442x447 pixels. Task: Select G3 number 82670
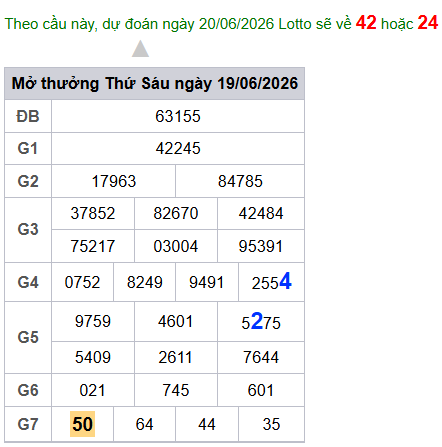176,213
